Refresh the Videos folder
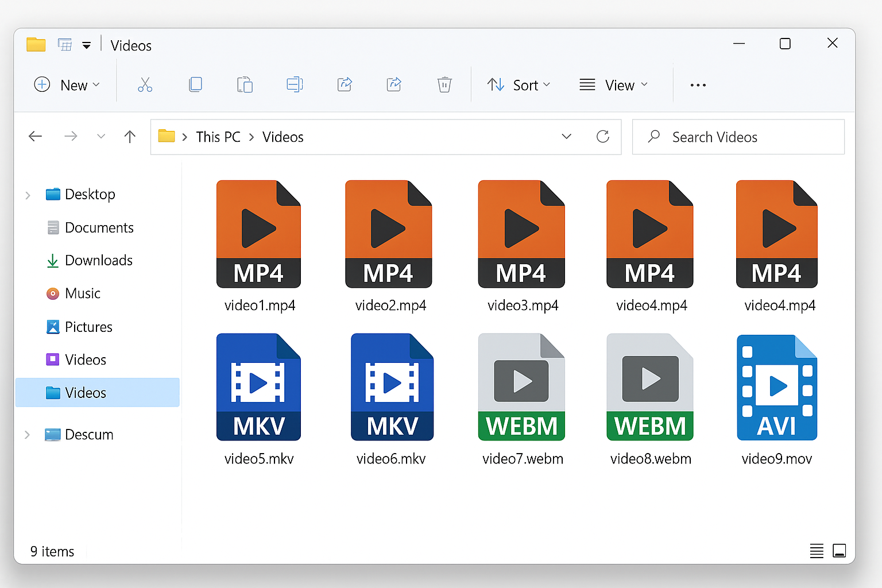Screen dimensions: 882x588 pos(602,137)
